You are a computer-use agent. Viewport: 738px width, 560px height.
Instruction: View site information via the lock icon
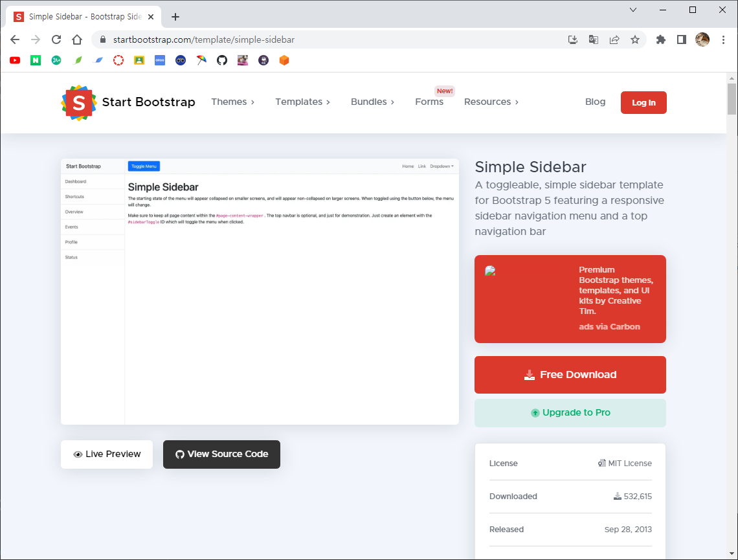click(x=102, y=39)
